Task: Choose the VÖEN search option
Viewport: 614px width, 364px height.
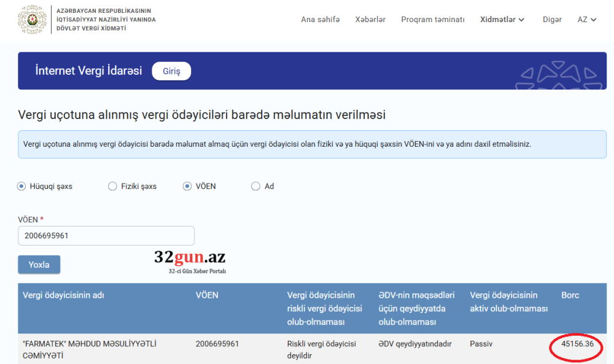Action: [186, 185]
